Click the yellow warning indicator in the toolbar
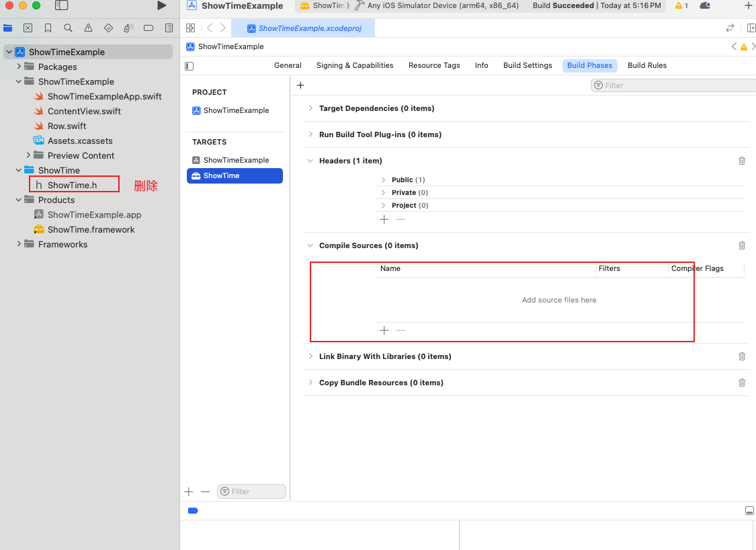Screen dimensions: 756x550 click(681, 5)
